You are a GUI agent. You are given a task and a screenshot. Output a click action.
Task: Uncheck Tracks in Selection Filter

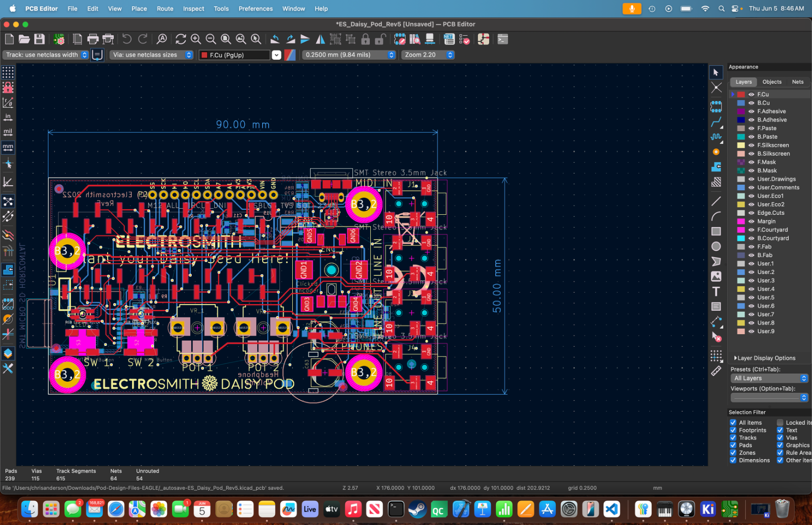[x=733, y=438]
